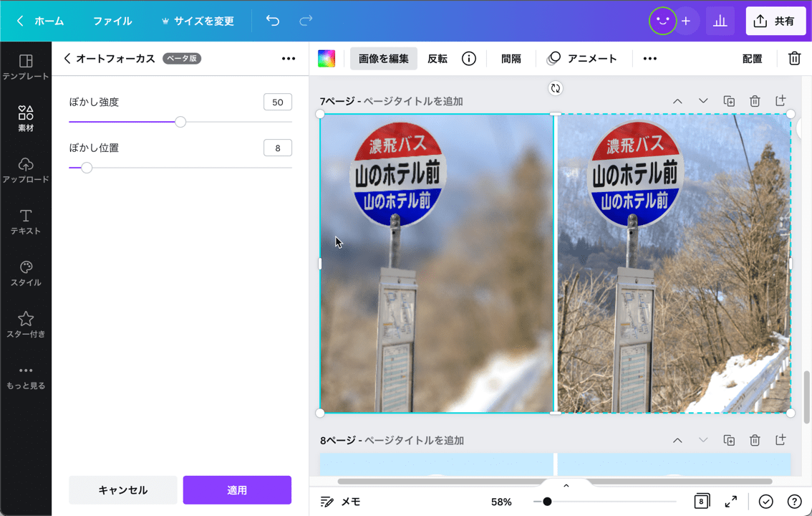Open メモ notes at bottom

[340, 502]
